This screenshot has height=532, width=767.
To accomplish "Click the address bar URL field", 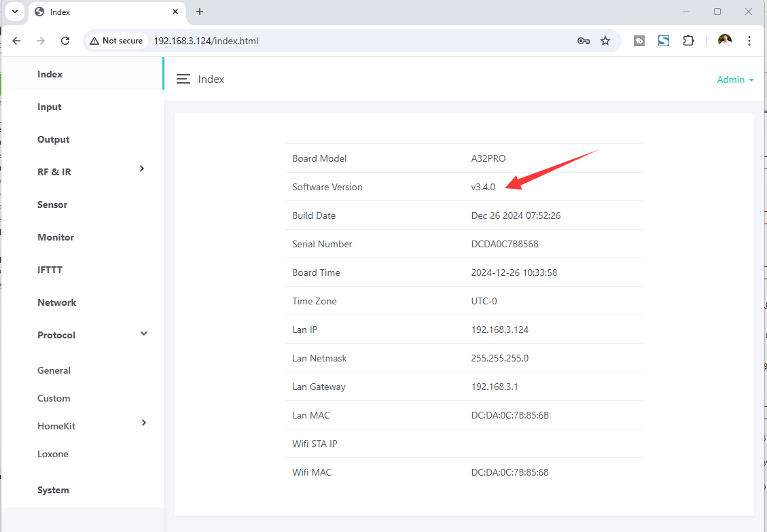I will click(x=340, y=41).
